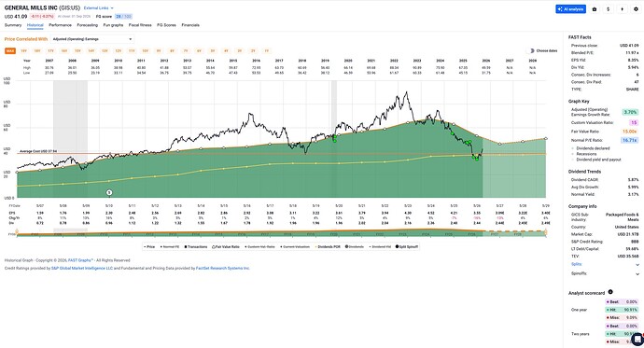Click the camera snapshot icon

(x=595, y=9)
